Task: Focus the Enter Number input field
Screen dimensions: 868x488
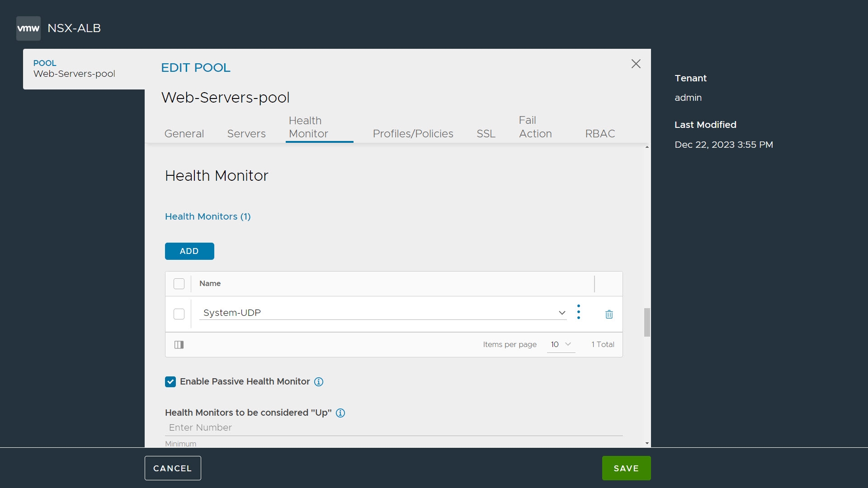Action: coord(393,427)
